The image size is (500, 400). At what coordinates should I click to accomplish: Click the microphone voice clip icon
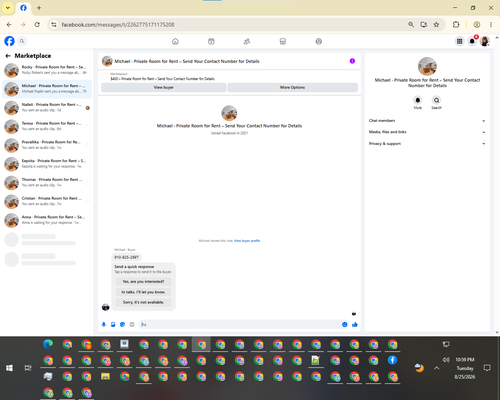click(104, 324)
